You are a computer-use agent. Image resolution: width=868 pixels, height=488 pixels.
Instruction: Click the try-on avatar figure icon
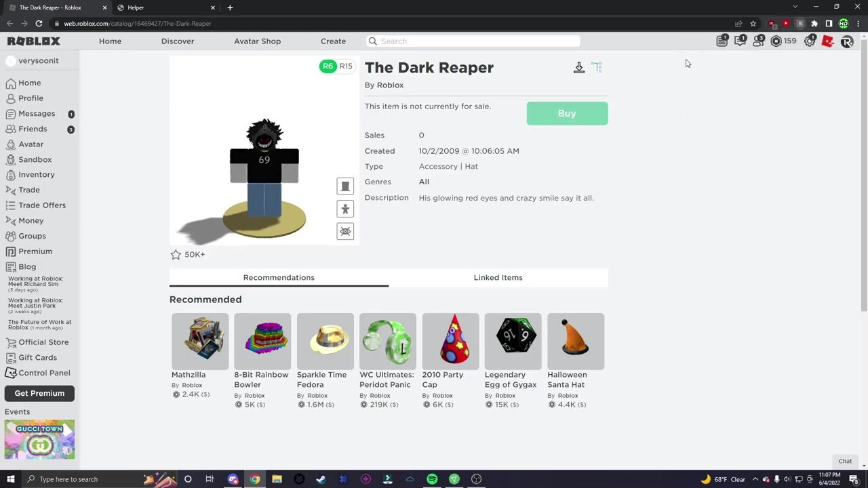pyautogui.click(x=345, y=209)
